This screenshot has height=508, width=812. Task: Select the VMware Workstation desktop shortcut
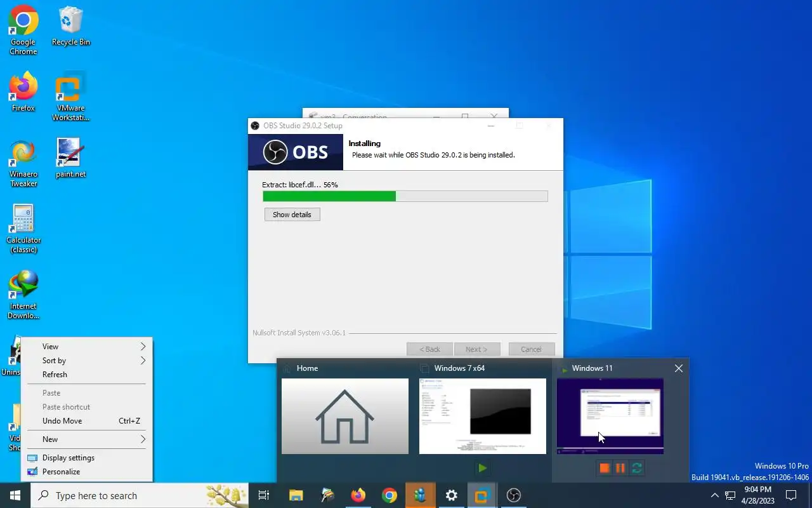coord(71,97)
